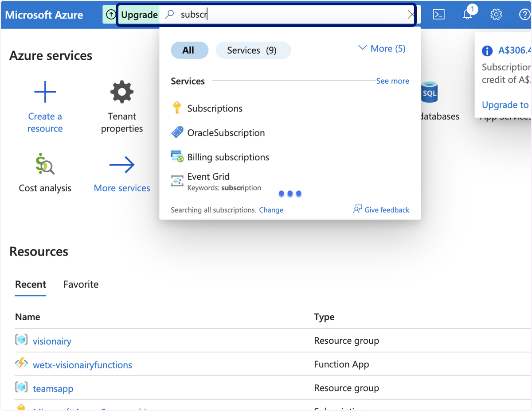The width and height of the screenshot is (532, 411).
Task: Open the teamsapp resource link
Action: pos(53,389)
